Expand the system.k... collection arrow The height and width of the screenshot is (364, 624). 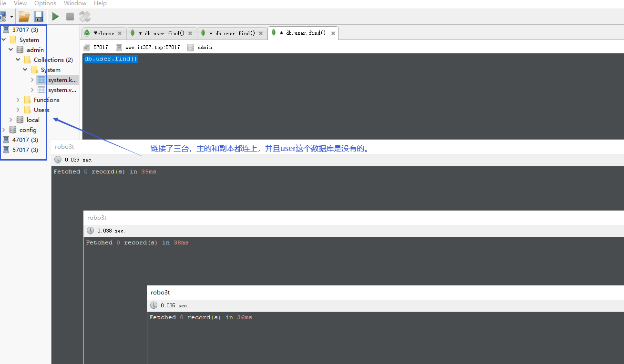click(32, 80)
